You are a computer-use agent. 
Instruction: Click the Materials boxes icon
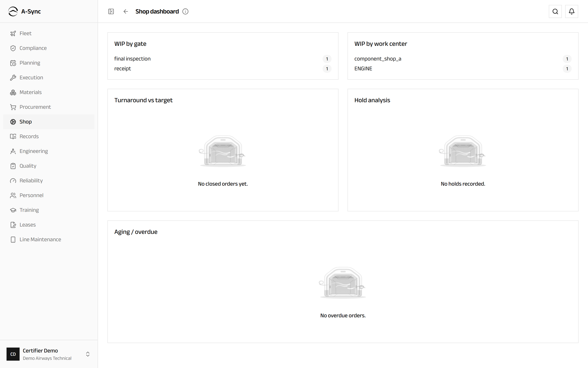point(13,92)
